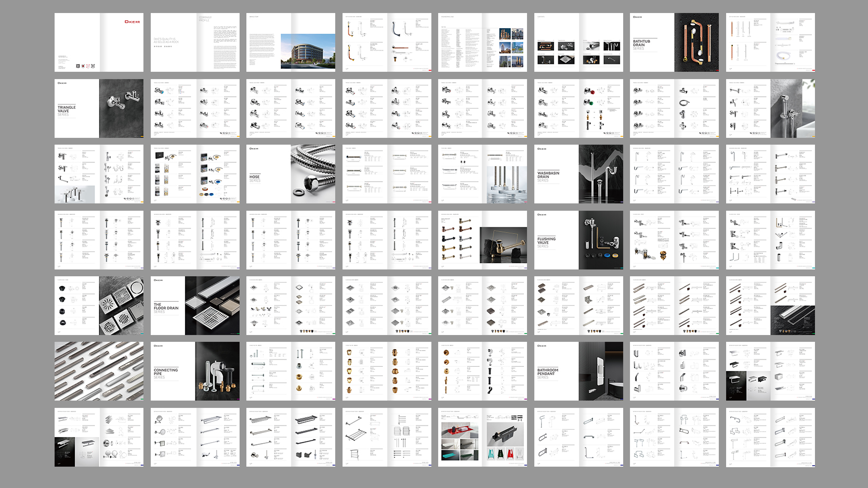The width and height of the screenshot is (868, 488).
Task: Open the spread with six dark product photos
Action: (x=578, y=42)
